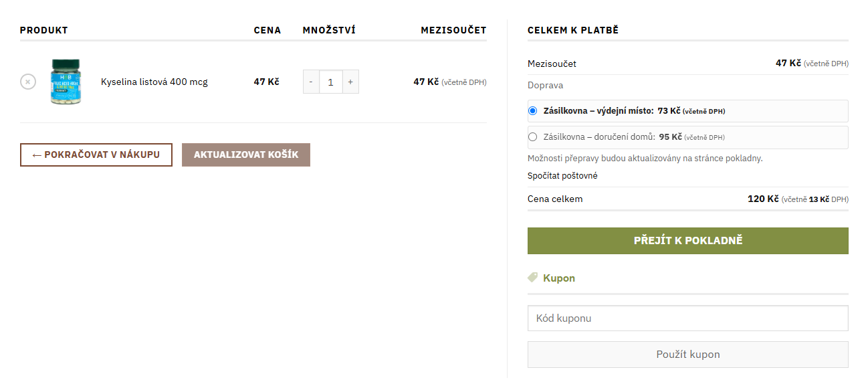The width and height of the screenshot is (868, 386).
Task: Click the Produkt column header
Action: pos(44,30)
